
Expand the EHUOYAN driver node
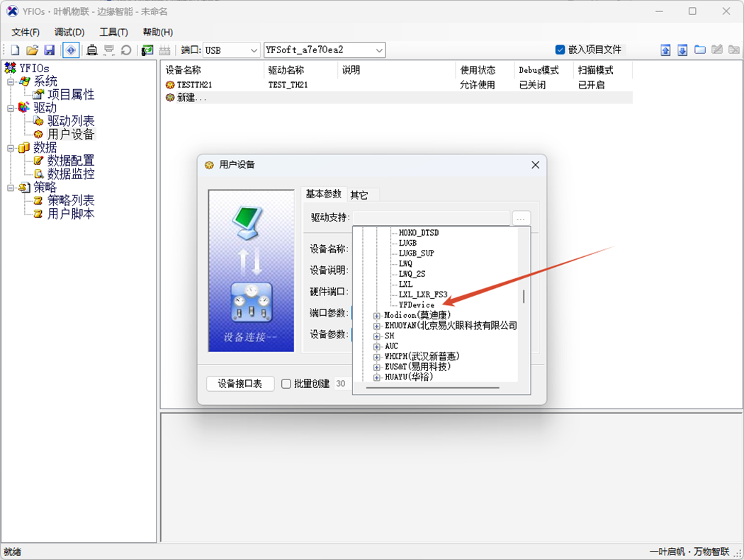tap(377, 326)
